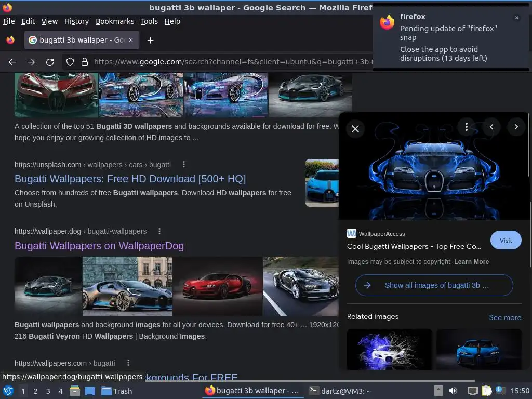Go forward using the browser forward arrow

click(x=31, y=62)
